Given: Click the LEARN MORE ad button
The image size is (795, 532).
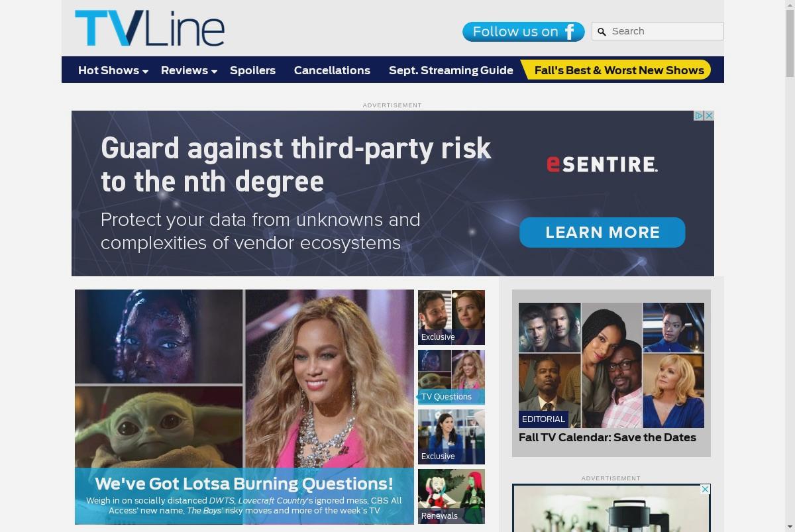Looking at the screenshot, I should [602, 233].
